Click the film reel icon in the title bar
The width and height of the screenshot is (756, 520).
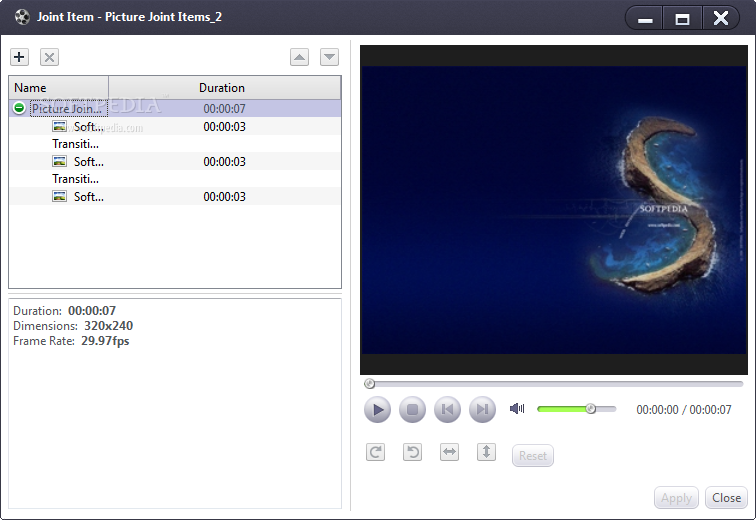tap(22, 17)
